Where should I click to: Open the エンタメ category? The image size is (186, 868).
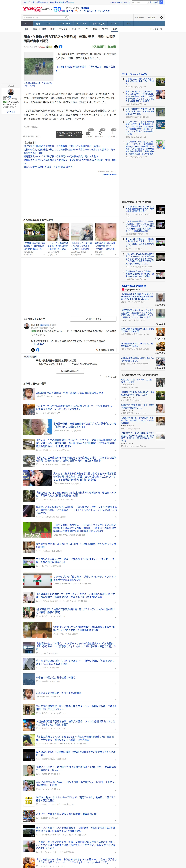click(x=63, y=29)
